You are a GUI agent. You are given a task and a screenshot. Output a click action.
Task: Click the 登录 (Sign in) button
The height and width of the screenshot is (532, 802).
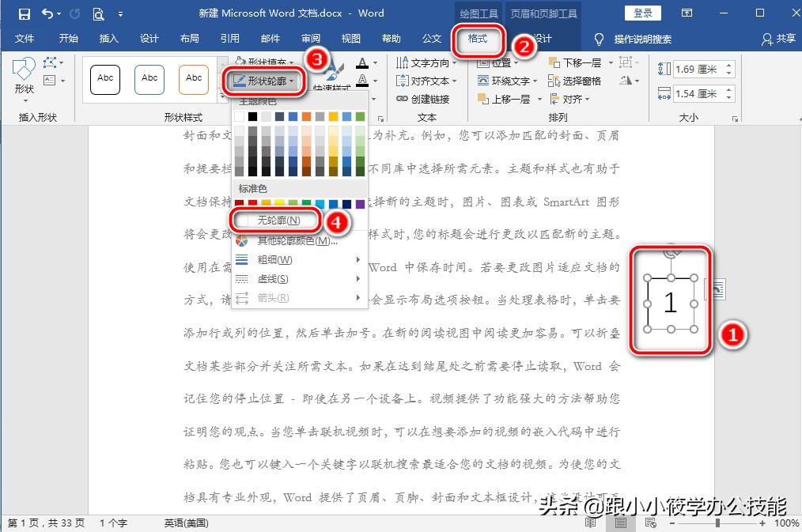click(x=642, y=13)
